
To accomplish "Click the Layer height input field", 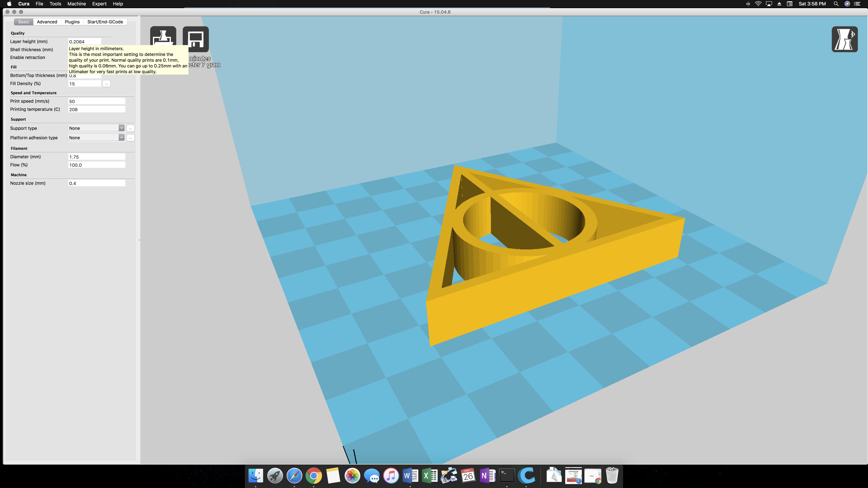I will (x=85, y=42).
